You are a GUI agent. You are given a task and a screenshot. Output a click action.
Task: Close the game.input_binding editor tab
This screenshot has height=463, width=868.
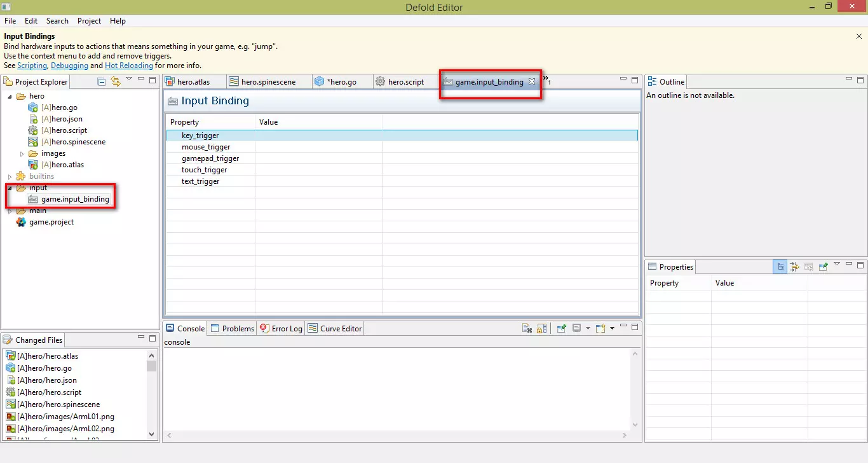(x=532, y=81)
